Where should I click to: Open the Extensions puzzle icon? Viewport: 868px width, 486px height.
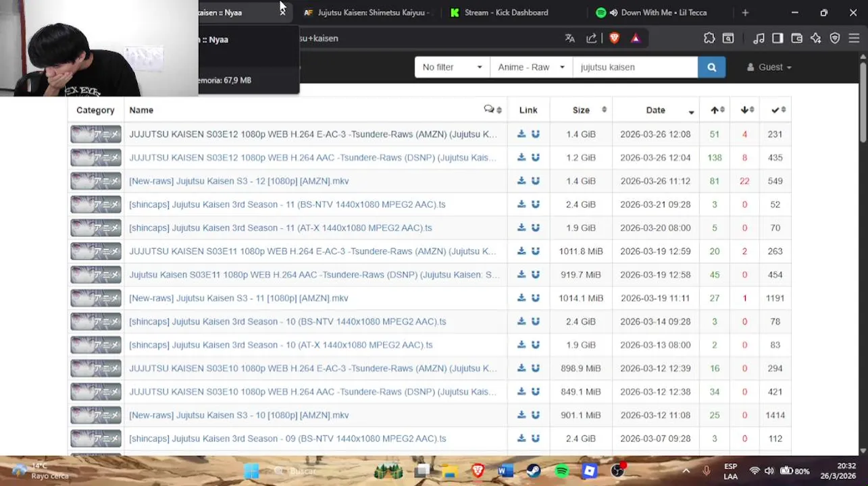pos(709,38)
